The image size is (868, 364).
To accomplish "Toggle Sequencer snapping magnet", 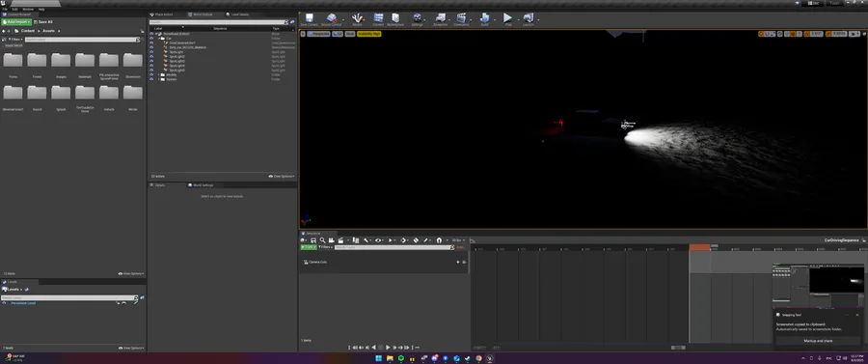I will pos(439,240).
